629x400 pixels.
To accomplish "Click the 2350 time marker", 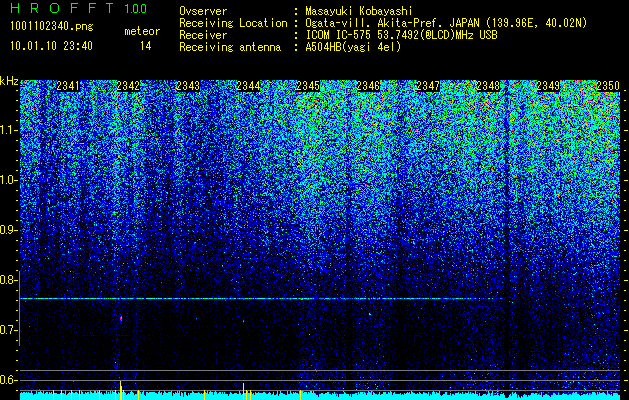I will click(x=608, y=86).
